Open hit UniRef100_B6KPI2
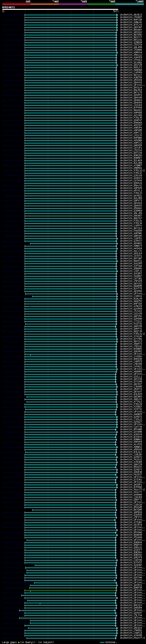The height and width of the screenshot is (644, 146). [131, 261]
